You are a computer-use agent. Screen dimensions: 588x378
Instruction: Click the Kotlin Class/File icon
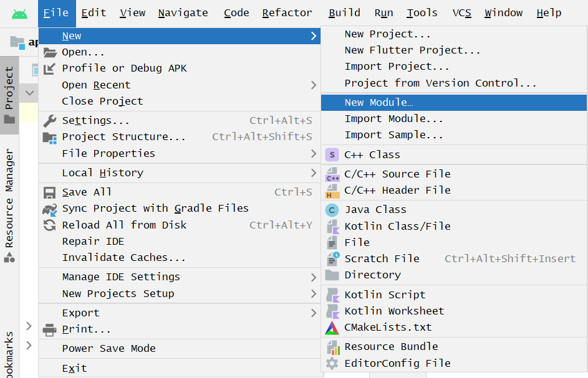333,226
